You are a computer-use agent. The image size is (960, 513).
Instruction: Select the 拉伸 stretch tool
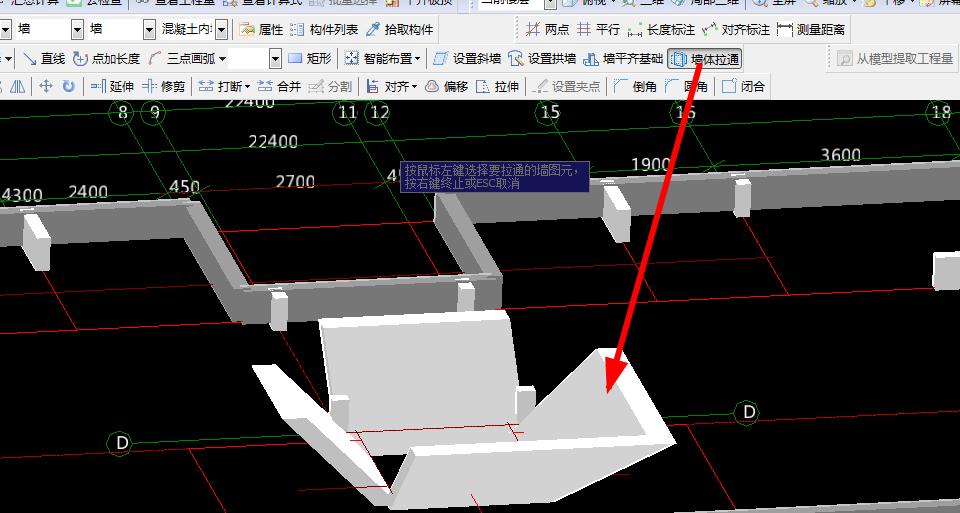point(498,87)
